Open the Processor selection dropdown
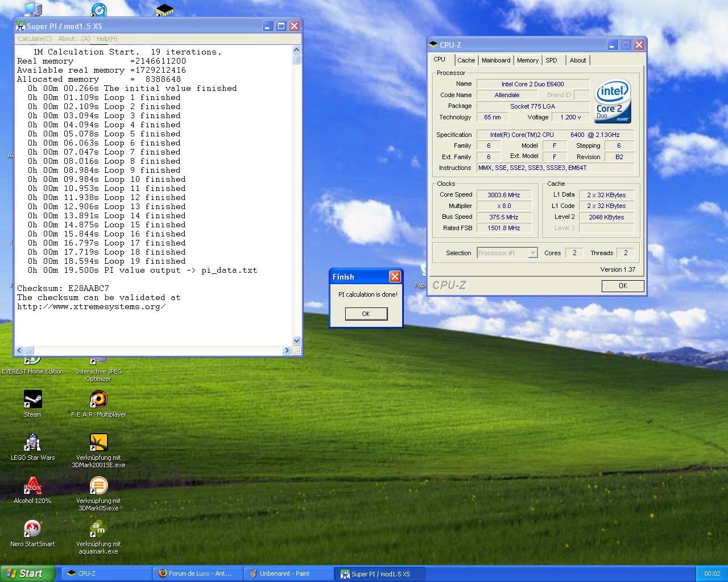The width and height of the screenshot is (728, 582). (x=507, y=253)
